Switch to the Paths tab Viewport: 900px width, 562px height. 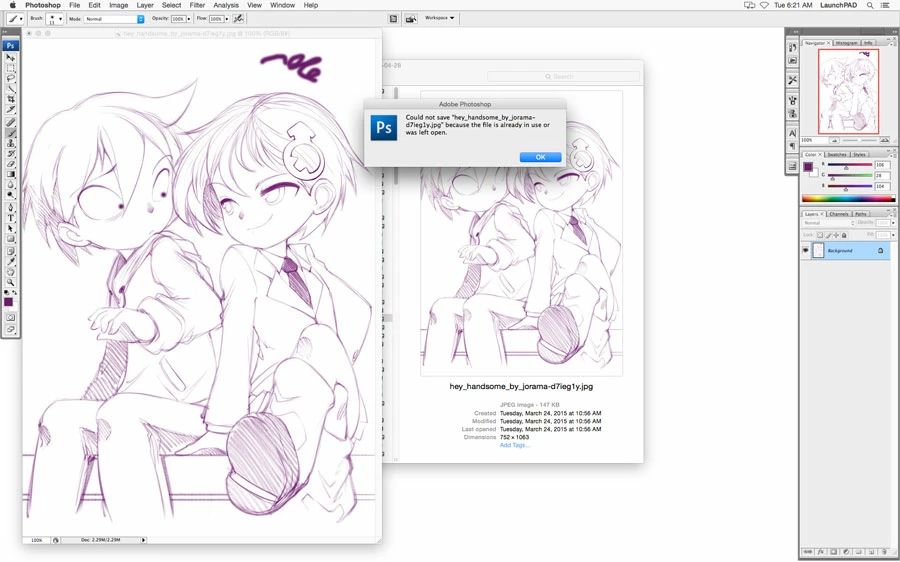861,214
